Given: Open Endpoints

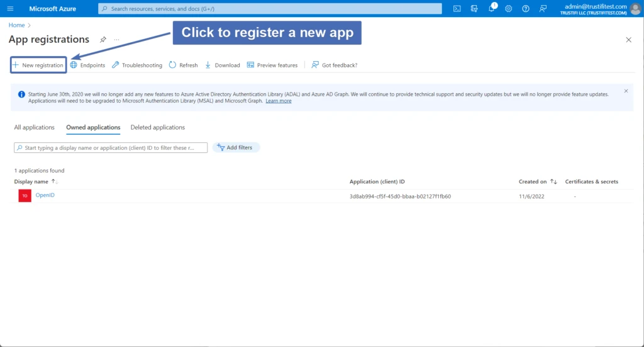Looking at the screenshot, I should point(87,65).
